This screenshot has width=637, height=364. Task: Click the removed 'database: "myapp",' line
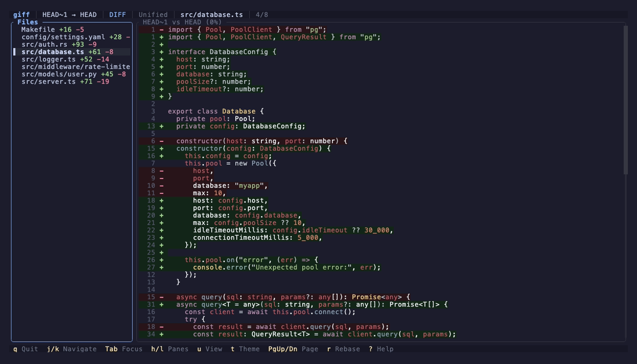pos(230,186)
